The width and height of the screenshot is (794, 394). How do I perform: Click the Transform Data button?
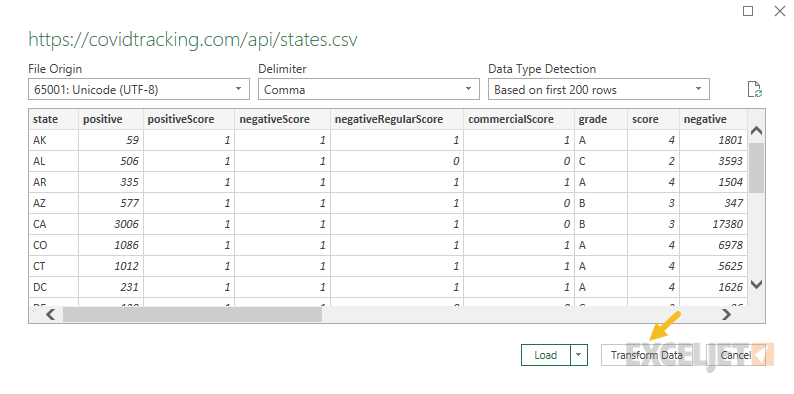pos(647,355)
